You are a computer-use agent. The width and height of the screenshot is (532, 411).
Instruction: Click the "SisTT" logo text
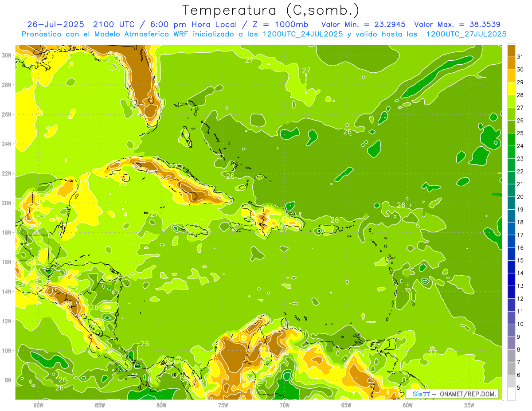click(422, 394)
